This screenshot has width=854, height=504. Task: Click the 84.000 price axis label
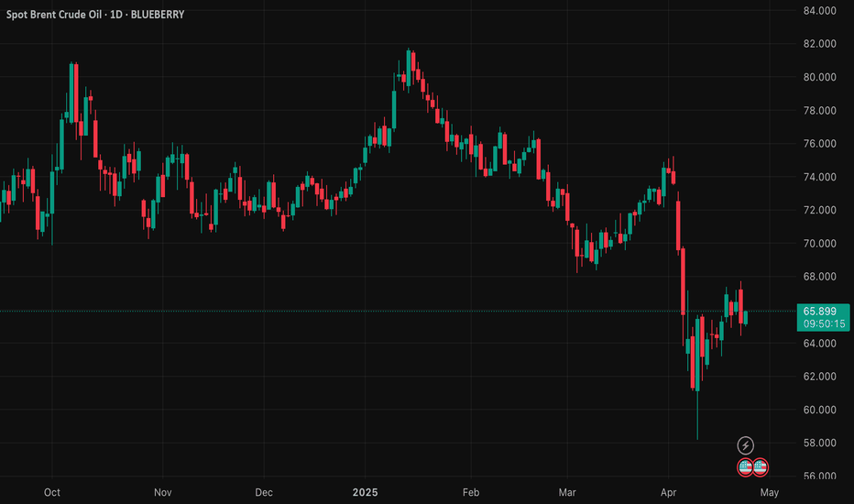[820, 10]
